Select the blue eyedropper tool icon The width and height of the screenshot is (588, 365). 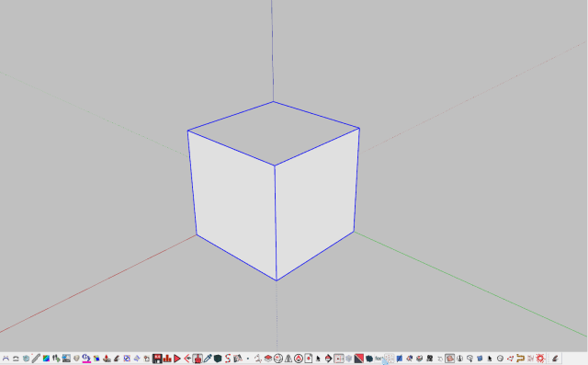click(x=208, y=359)
